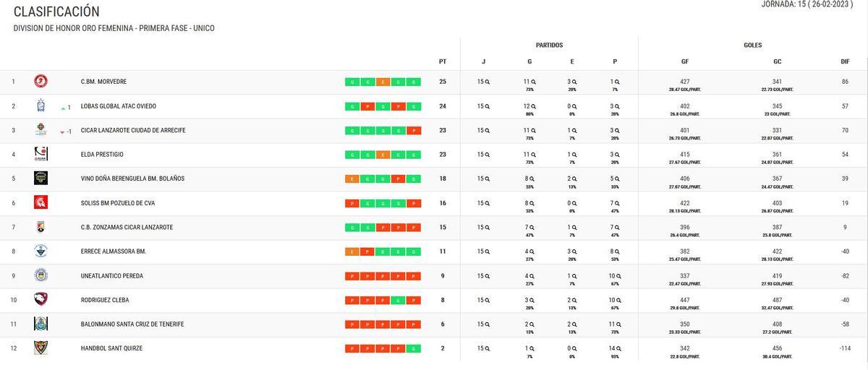Image resolution: width=868 pixels, height=370 pixels.
Task: Click the Rodriguez Cleba team logo
Action: (x=41, y=299)
